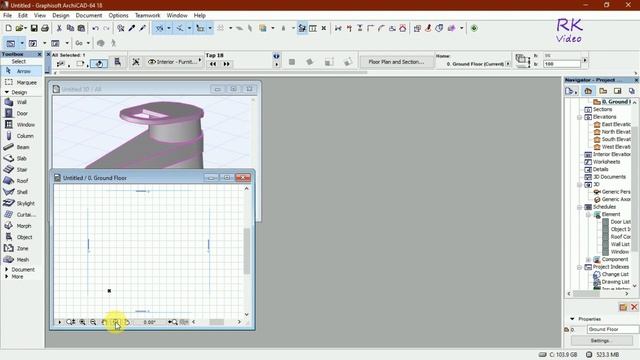Select the Roof tool in the Toolbox
This screenshot has width=640, height=360.
pos(22,181)
